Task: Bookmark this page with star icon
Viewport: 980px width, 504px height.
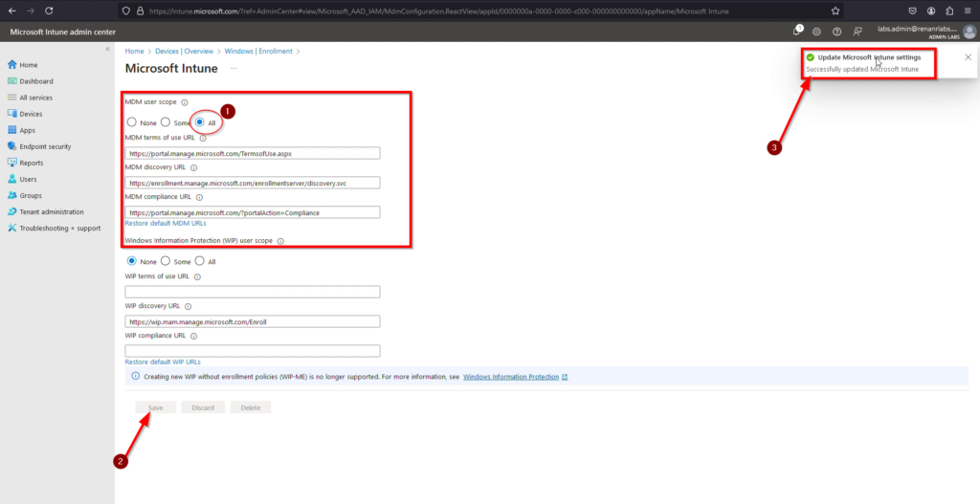Action: [x=835, y=11]
